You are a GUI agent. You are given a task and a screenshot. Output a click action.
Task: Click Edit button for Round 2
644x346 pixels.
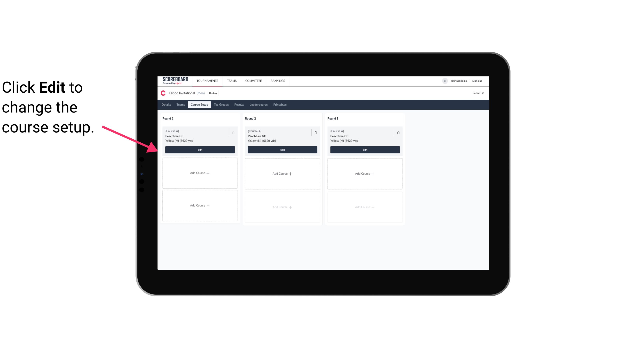(x=282, y=149)
